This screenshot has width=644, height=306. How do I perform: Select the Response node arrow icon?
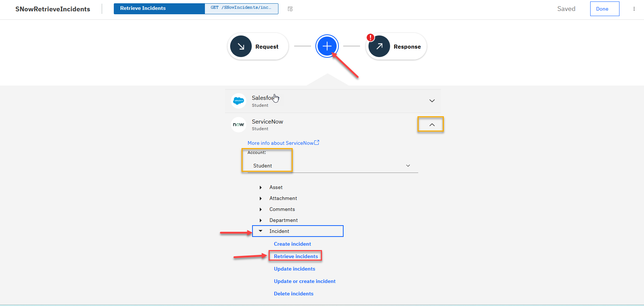(379, 46)
